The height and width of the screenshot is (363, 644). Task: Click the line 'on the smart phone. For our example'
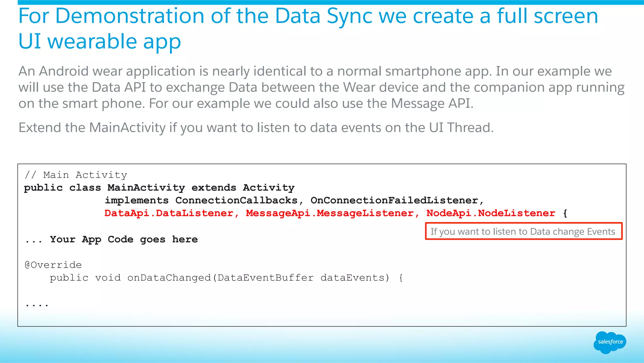coord(246,104)
